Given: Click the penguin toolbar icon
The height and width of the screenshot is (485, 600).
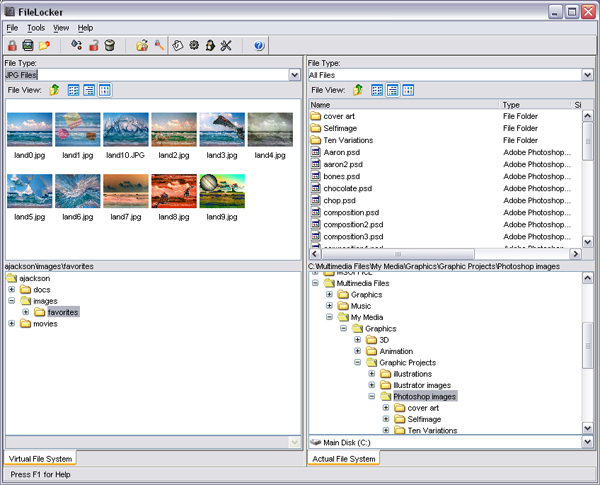Looking at the screenshot, I should click(210, 46).
